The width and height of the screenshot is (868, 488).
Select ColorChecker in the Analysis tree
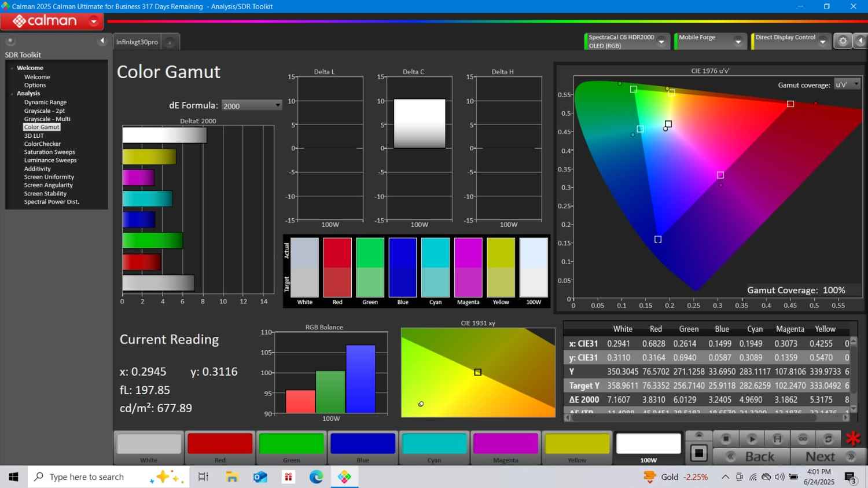tap(42, 144)
